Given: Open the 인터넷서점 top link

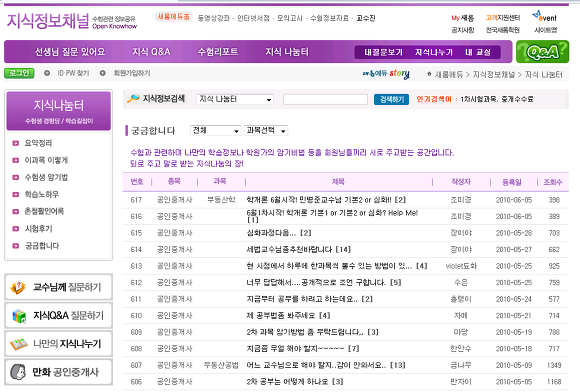Looking at the screenshot, I should [253, 18].
